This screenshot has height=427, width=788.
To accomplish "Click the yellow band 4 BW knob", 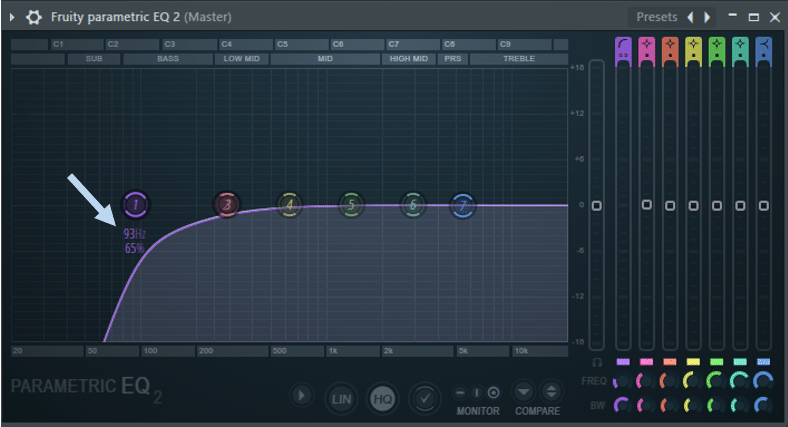I will click(692, 404).
